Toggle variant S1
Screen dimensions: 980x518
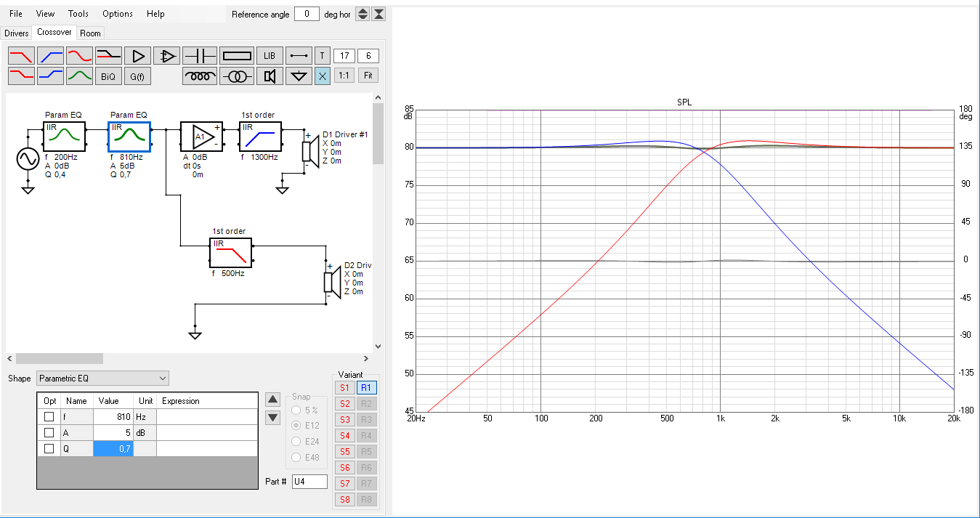tap(345, 388)
